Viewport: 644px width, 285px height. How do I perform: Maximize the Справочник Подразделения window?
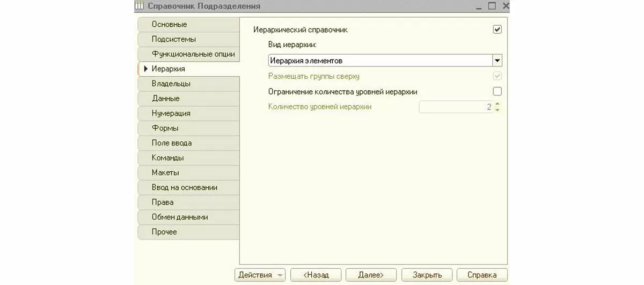(x=492, y=6)
